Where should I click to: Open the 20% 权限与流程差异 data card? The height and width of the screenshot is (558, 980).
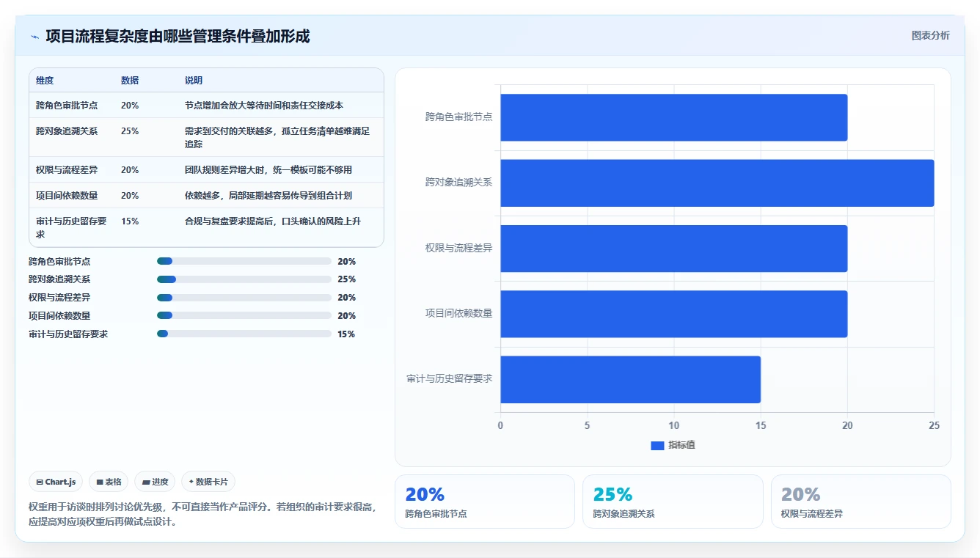860,502
